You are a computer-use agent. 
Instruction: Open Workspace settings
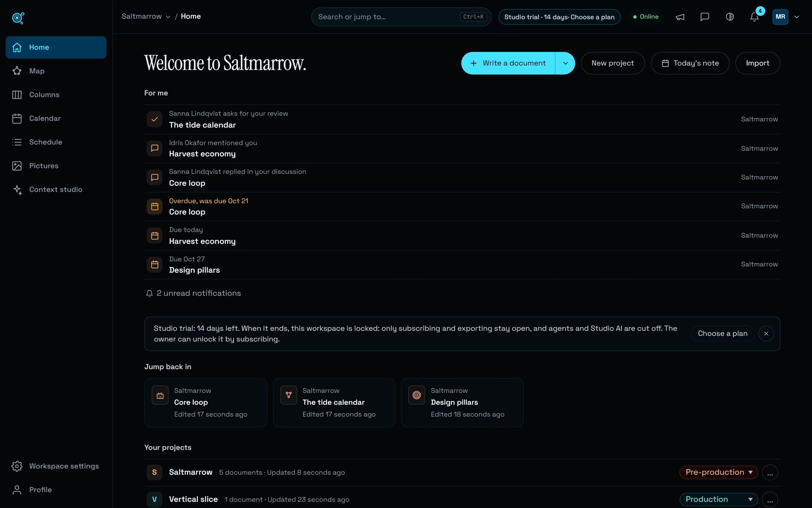click(56, 466)
